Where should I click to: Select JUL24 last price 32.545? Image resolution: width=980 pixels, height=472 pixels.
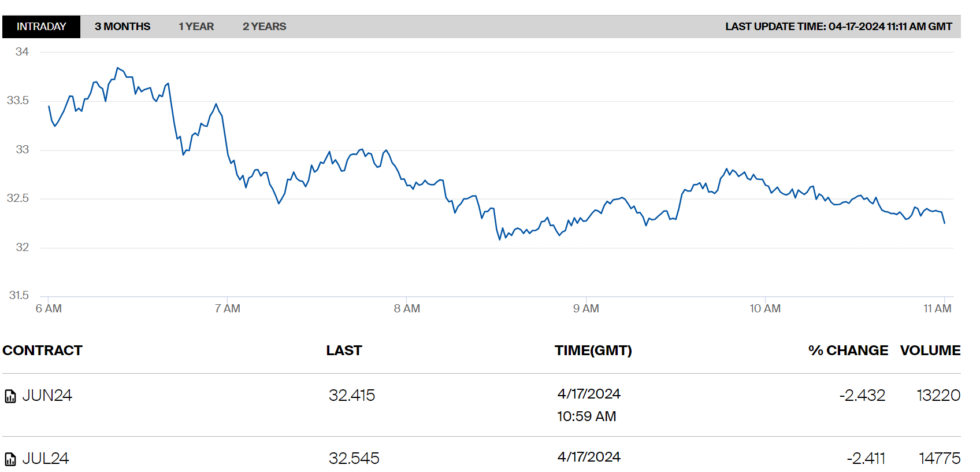354,459
